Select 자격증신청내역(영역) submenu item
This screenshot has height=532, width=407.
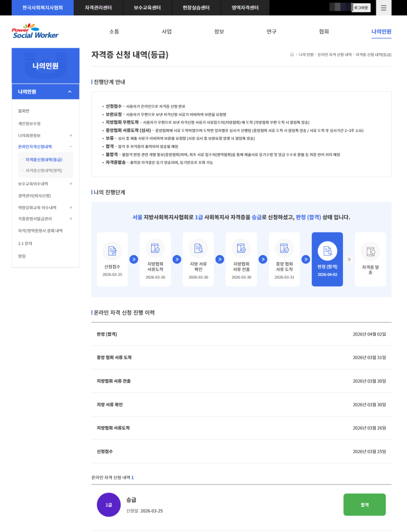[x=44, y=171]
